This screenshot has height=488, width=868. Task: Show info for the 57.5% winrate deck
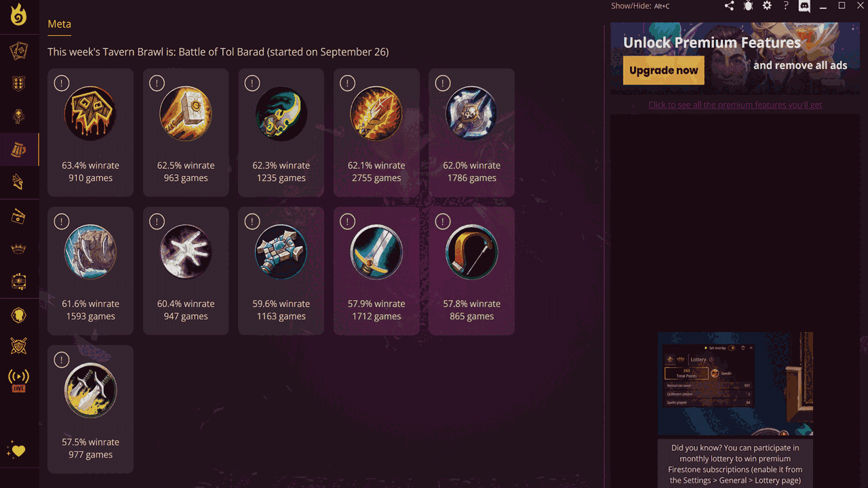[61, 360]
